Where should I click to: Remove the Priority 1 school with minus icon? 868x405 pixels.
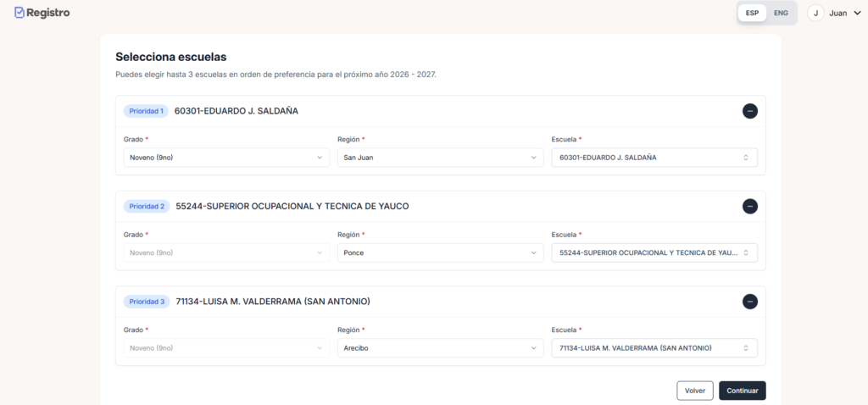tap(749, 111)
